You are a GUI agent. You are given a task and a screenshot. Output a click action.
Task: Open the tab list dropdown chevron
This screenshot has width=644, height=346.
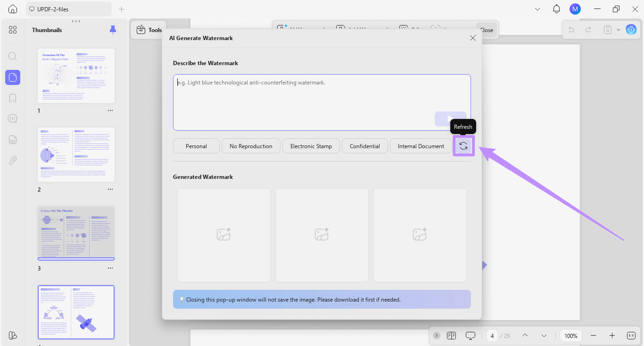[x=537, y=9]
